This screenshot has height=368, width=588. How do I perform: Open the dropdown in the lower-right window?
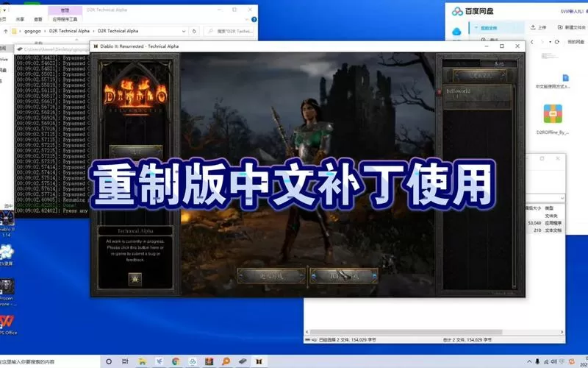click(562, 198)
